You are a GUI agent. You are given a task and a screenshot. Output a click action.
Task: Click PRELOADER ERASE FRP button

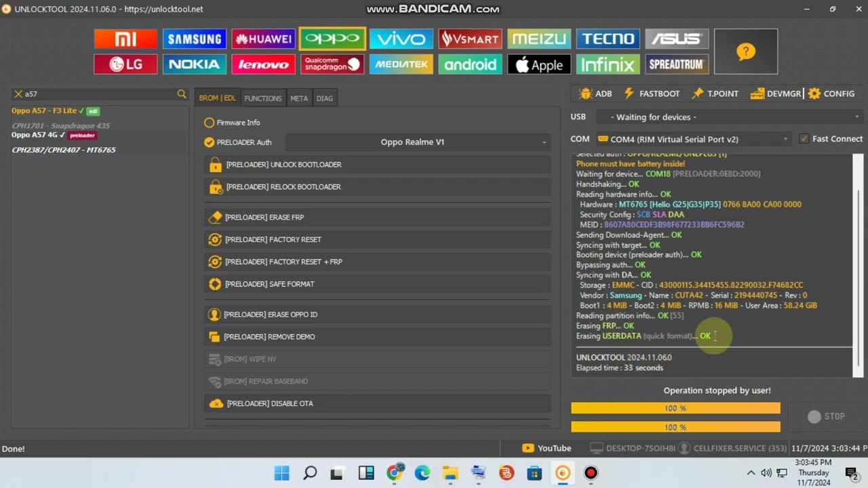378,218
